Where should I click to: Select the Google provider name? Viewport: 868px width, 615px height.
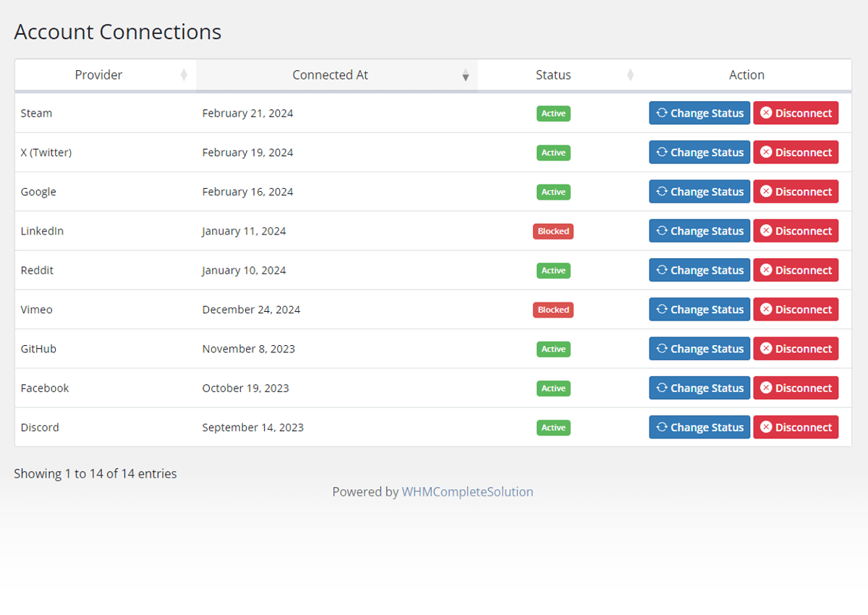pyautogui.click(x=38, y=192)
